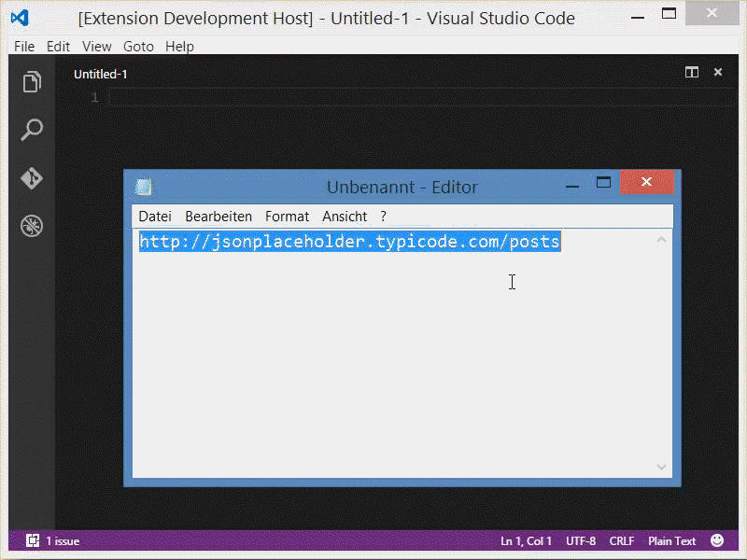The image size is (747, 560).
Task: Open VS Code Help menu
Action: click(179, 46)
